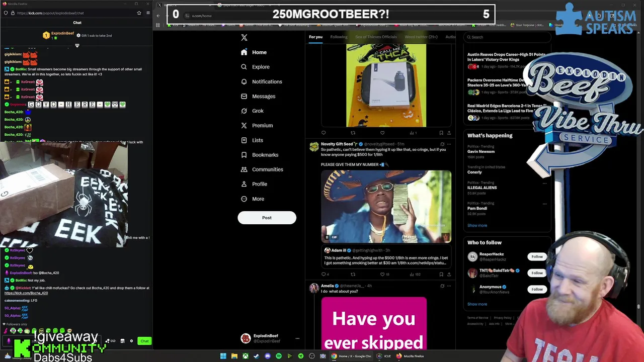Click the Lists icon in sidebar

(244, 140)
